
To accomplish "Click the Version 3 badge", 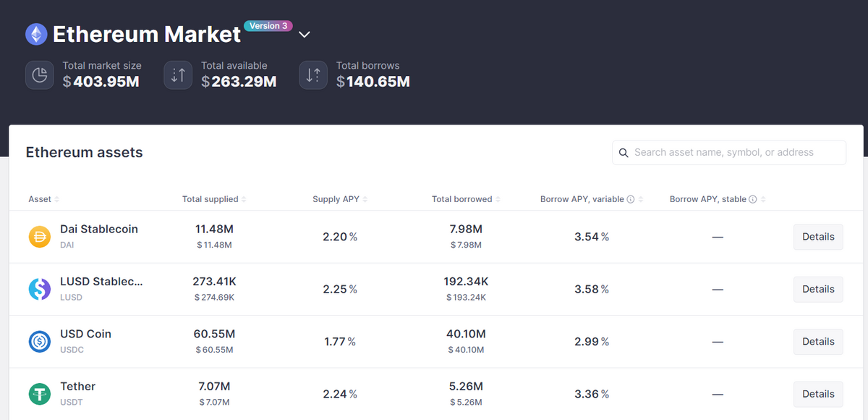I will (268, 26).
